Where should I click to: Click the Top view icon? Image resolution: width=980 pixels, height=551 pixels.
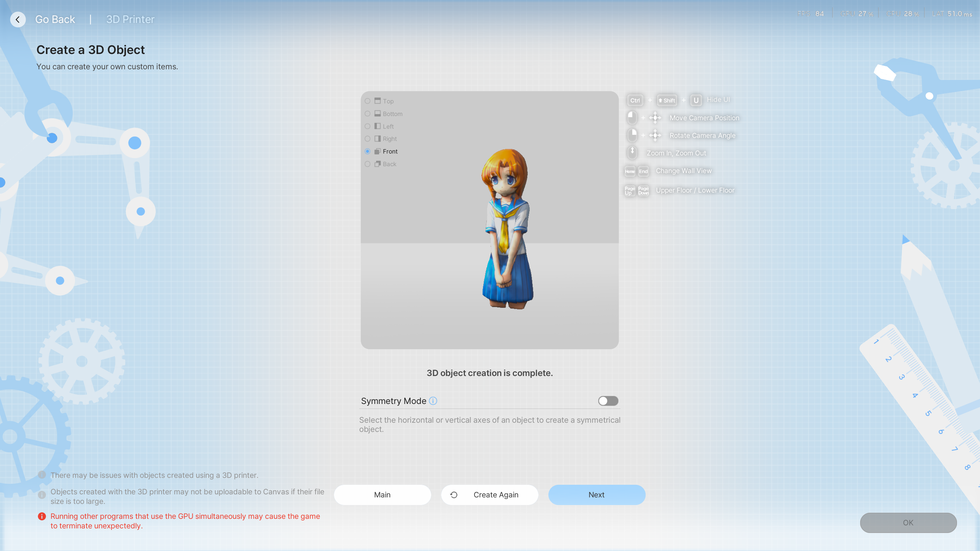pos(378,101)
